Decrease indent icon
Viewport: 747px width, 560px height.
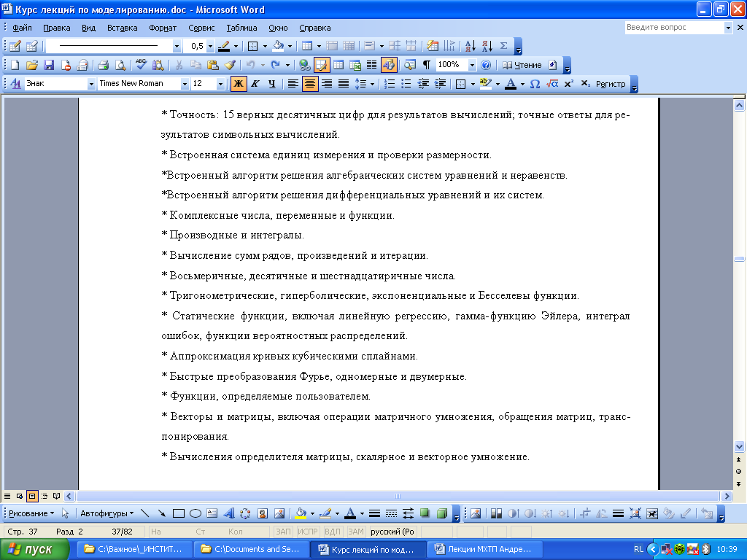point(423,84)
